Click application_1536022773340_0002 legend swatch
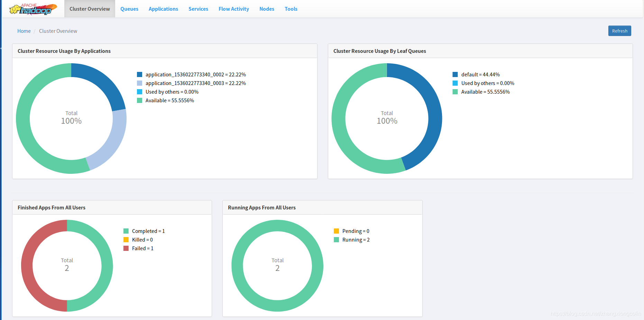Screen dimensions: 644x320 (x=140, y=75)
